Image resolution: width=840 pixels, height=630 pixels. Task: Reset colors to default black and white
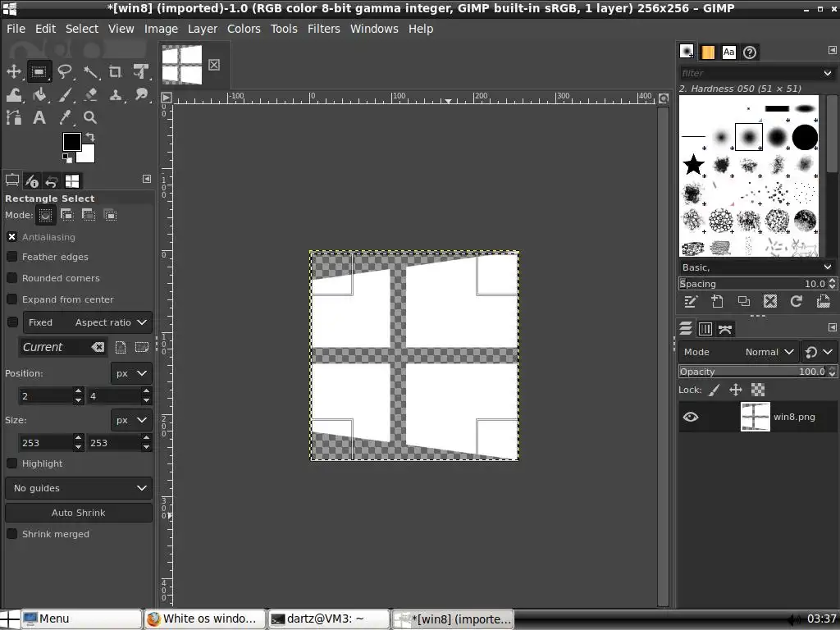coord(67,158)
